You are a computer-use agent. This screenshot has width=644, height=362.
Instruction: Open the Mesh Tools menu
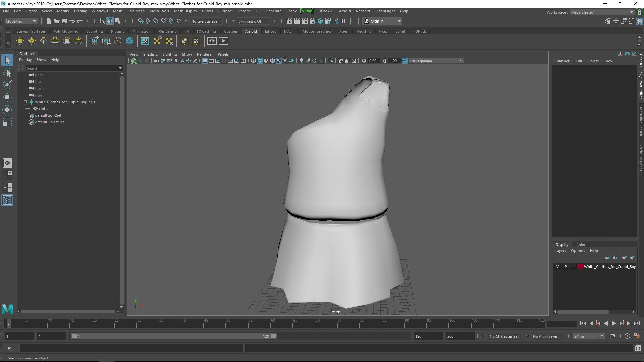pyautogui.click(x=159, y=11)
